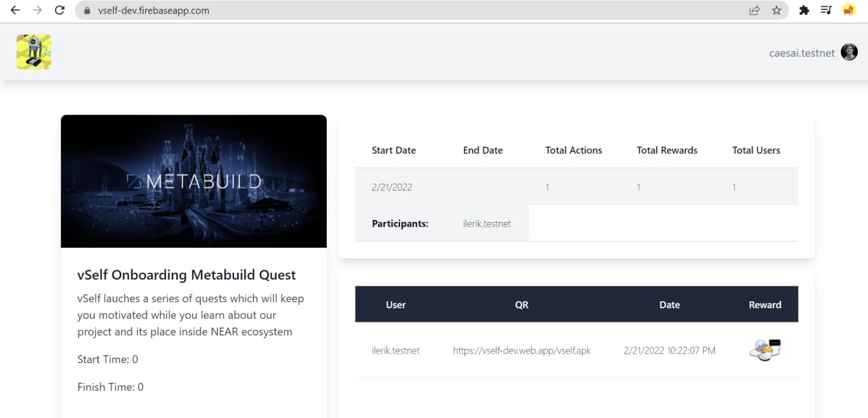Image resolution: width=868 pixels, height=418 pixels.
Task: Click the User header in the dark table
Action: [395, 305]
